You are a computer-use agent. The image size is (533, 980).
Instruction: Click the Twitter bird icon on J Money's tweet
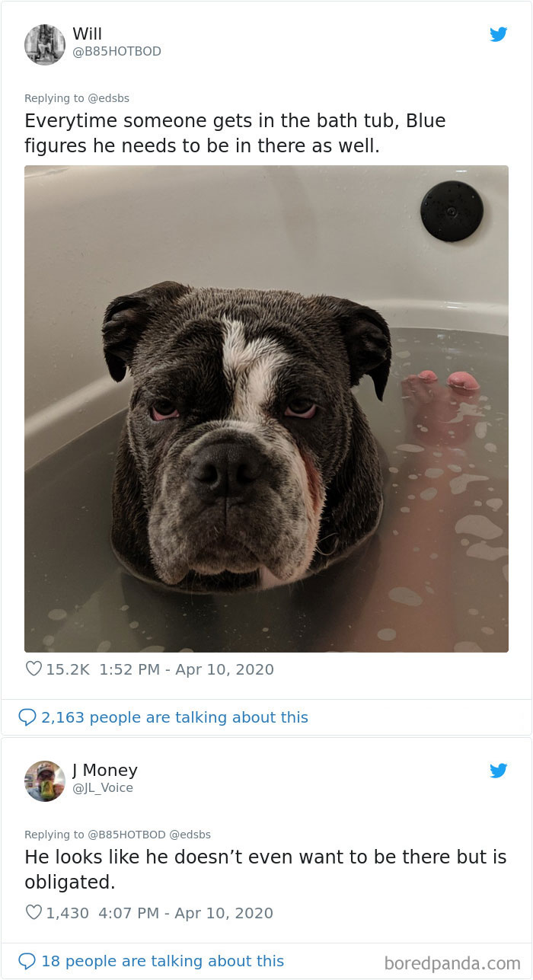(x=499, y=771)
